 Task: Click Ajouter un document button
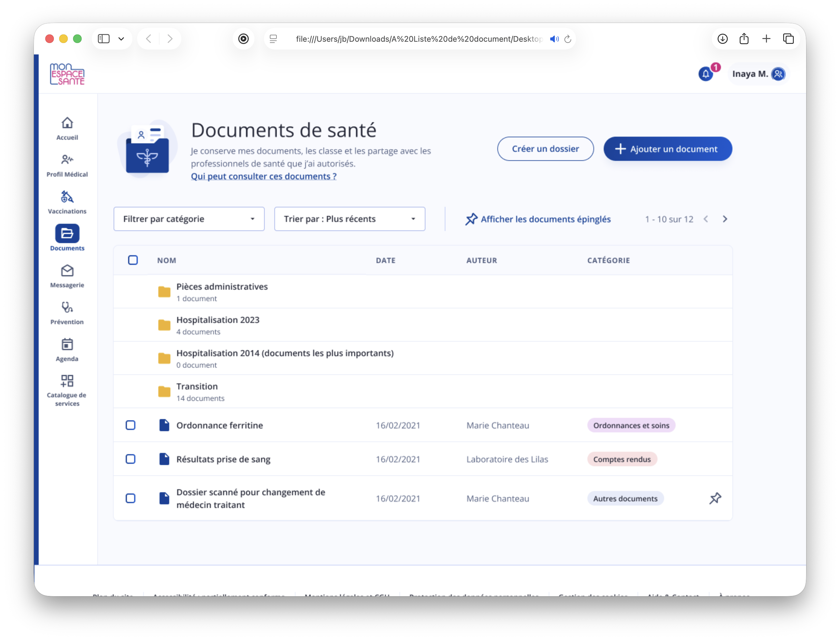tap(667, 149)
